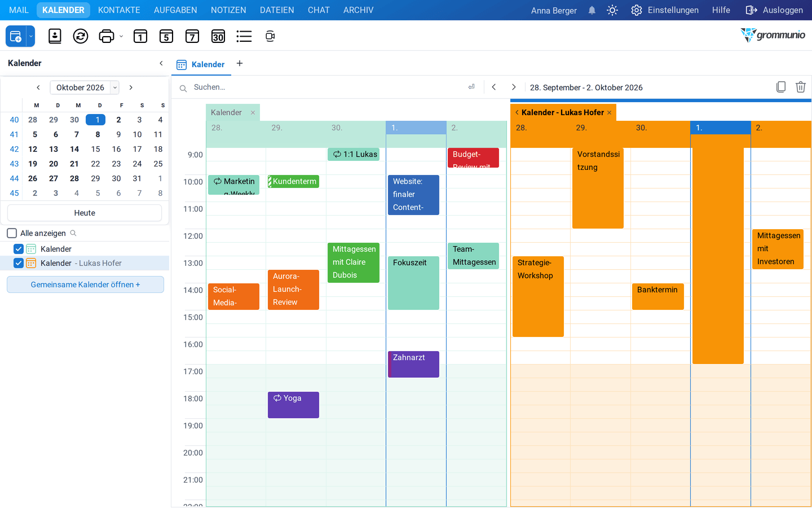Screen dimensions: 812x508
Task: Go to the MAIL section
Action: (19, 10)
